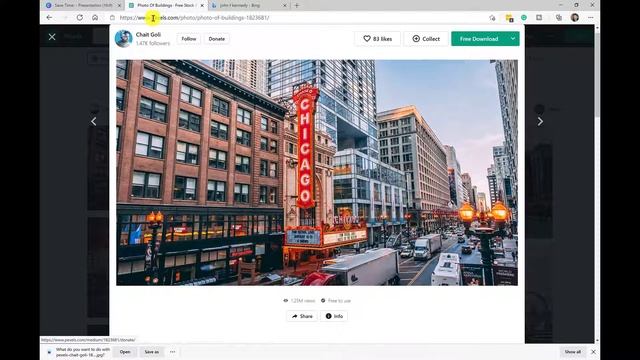Click the browser Back arrow

pyautogui.click(x=49, y=18)
